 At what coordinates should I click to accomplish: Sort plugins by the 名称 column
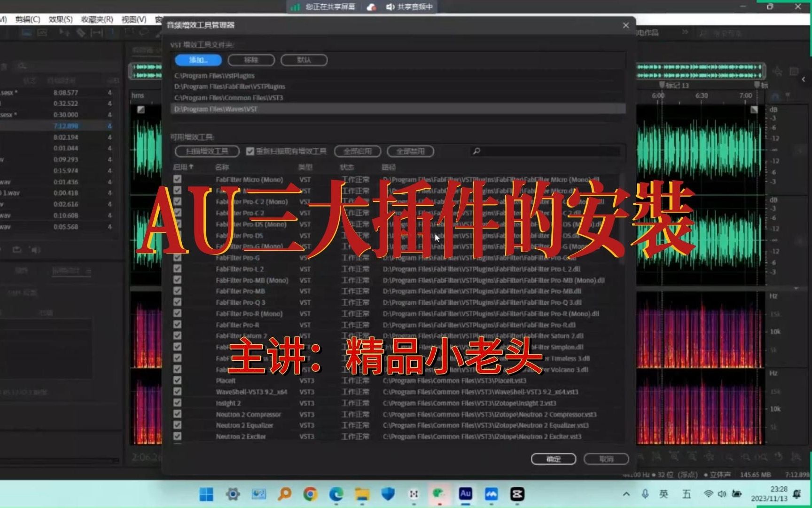(x=222, y=167)
